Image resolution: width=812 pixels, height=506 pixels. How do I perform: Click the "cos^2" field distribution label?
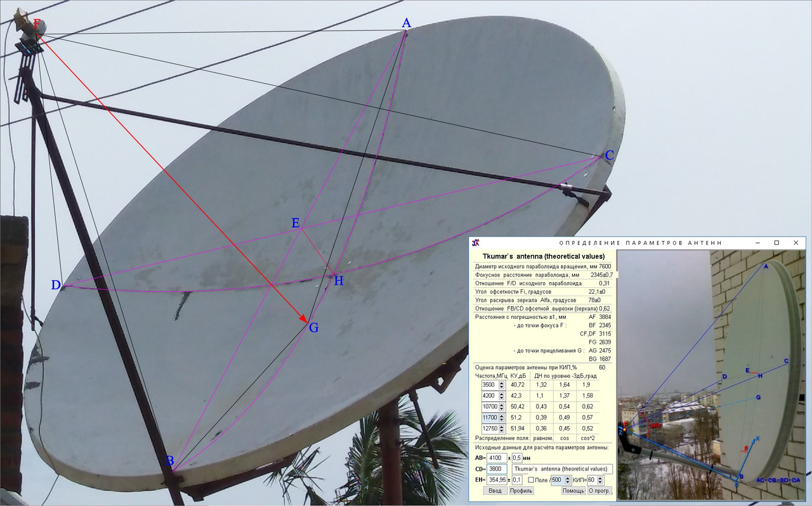pos(587,438)
